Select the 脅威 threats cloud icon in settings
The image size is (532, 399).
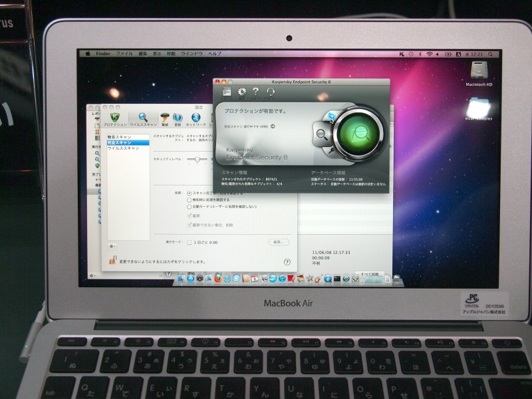165,120
